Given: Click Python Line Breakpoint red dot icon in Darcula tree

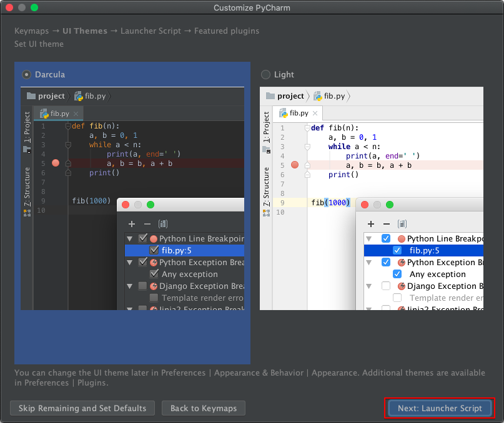Looking at the screenshot, I should click(154, 239).
